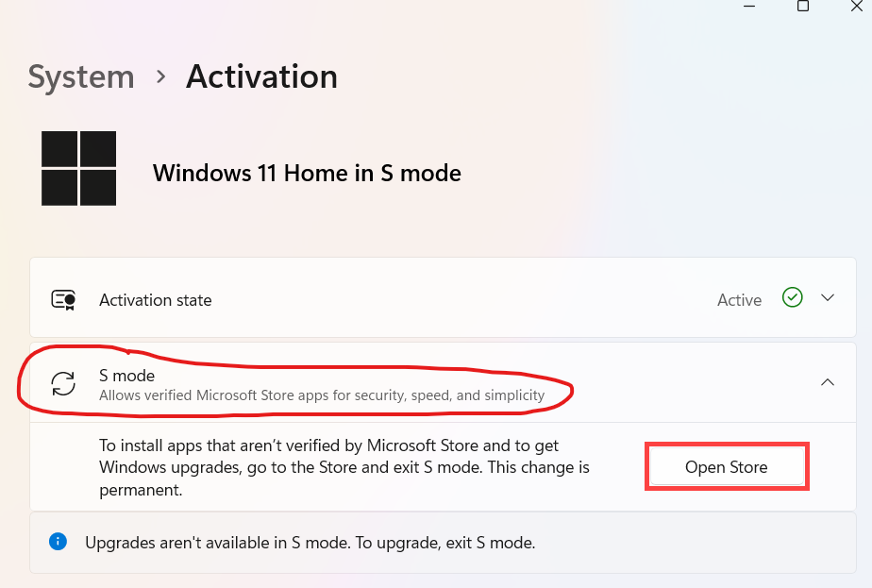Close the Settings window
872x588 pixels.
856,6
